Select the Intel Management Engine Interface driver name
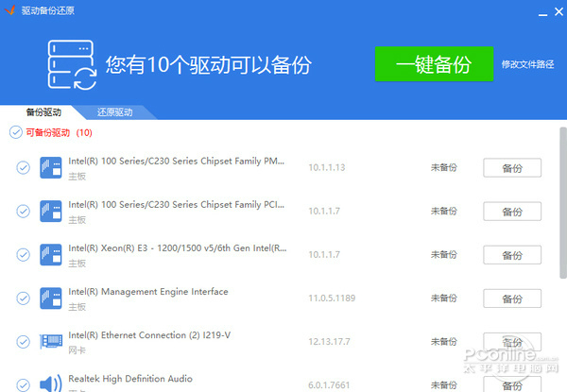 pos(148,292)
